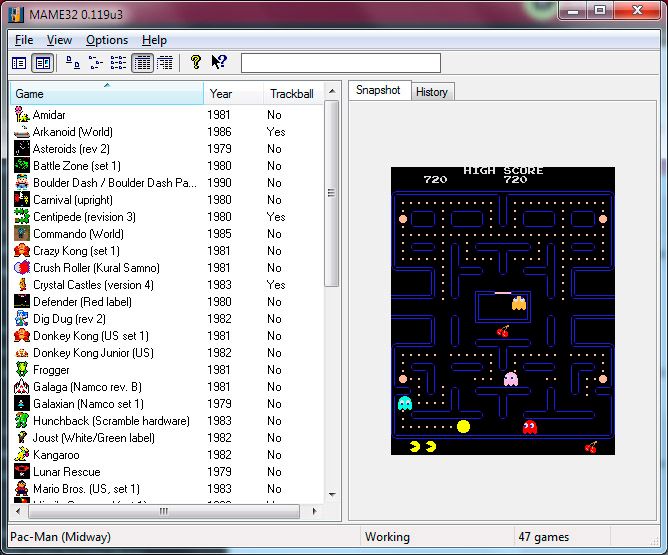This screenshot has height=555, width=668.
Task: Select the Centipede (revision 3) icon
Action: (22, 217)
